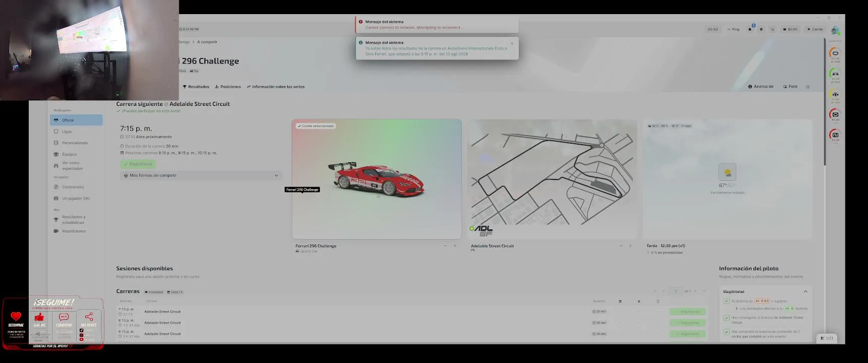Close the race results system message
The width and height of the screenshot is (868, 363).
(x=512, y=43)
